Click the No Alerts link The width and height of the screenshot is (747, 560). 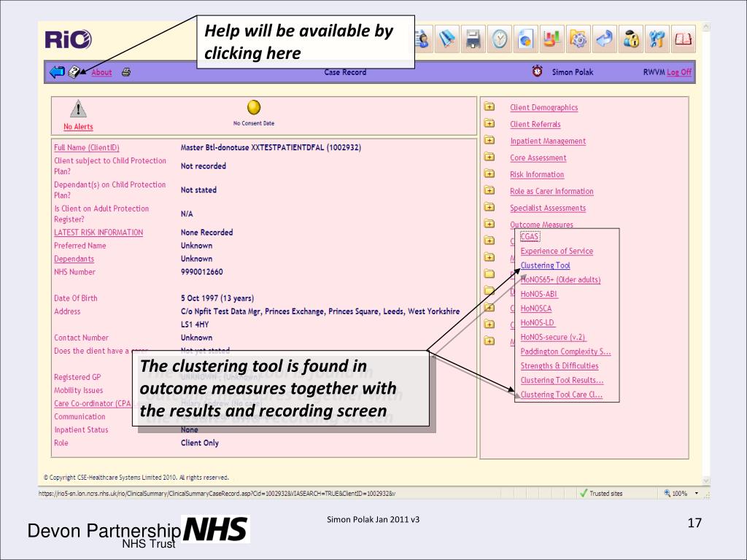pyautogui.click(x=78, y=127)
